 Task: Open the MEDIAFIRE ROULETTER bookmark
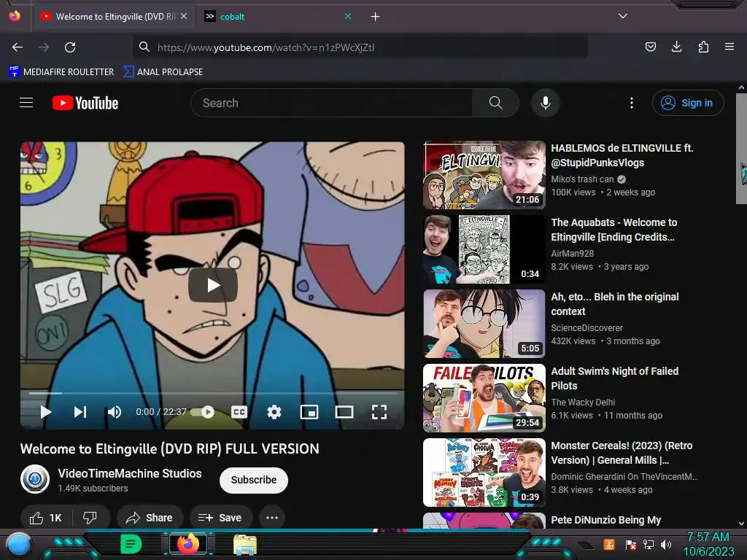point(61,72)
